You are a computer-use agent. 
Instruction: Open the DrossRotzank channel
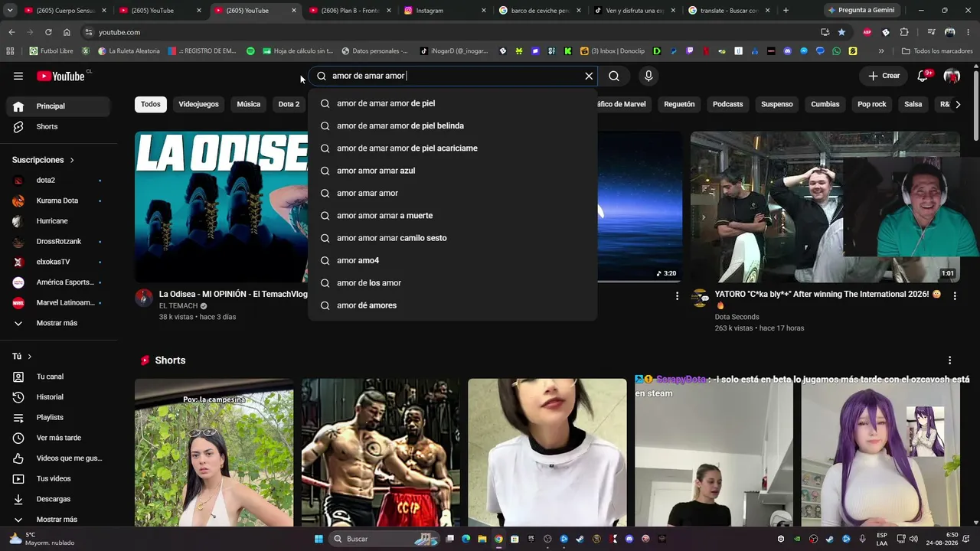click(x=58, y=241)
